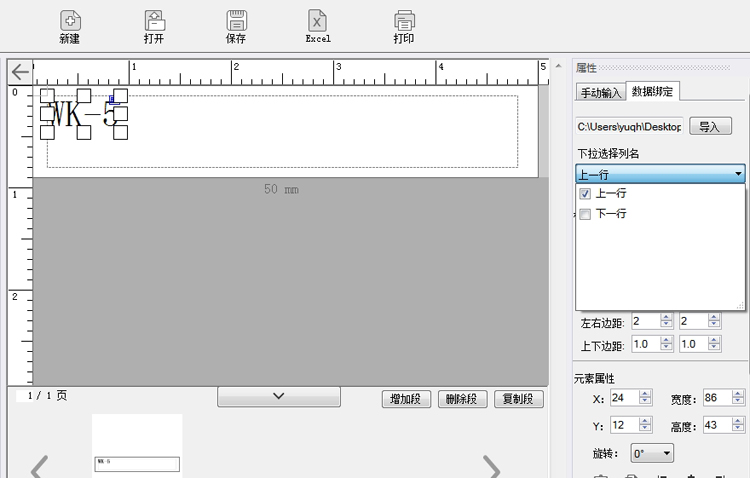Image resolution: width=750 pixels, height=478 pixels.
Task: Open the 旋转 rotation angle dropdown
Action: (652, 453)
